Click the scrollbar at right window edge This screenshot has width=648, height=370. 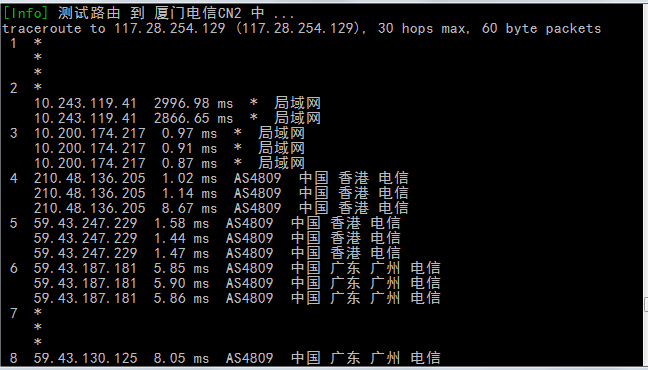[x=646, y=304]
